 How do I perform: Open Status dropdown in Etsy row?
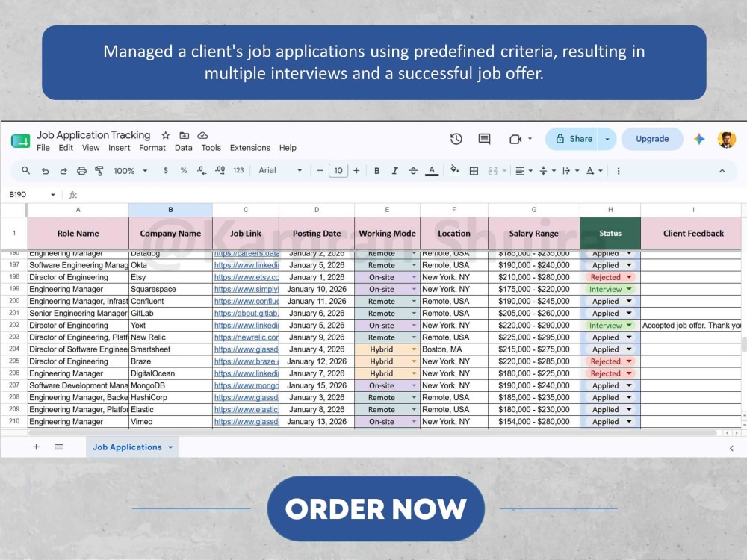(x=629, y=277)
